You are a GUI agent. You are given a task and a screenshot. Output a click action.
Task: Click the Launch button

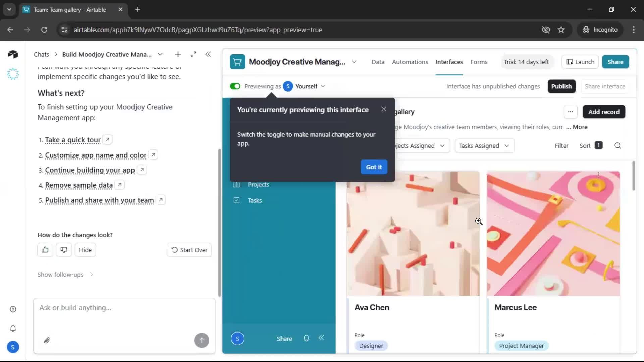tap(580, 62)
